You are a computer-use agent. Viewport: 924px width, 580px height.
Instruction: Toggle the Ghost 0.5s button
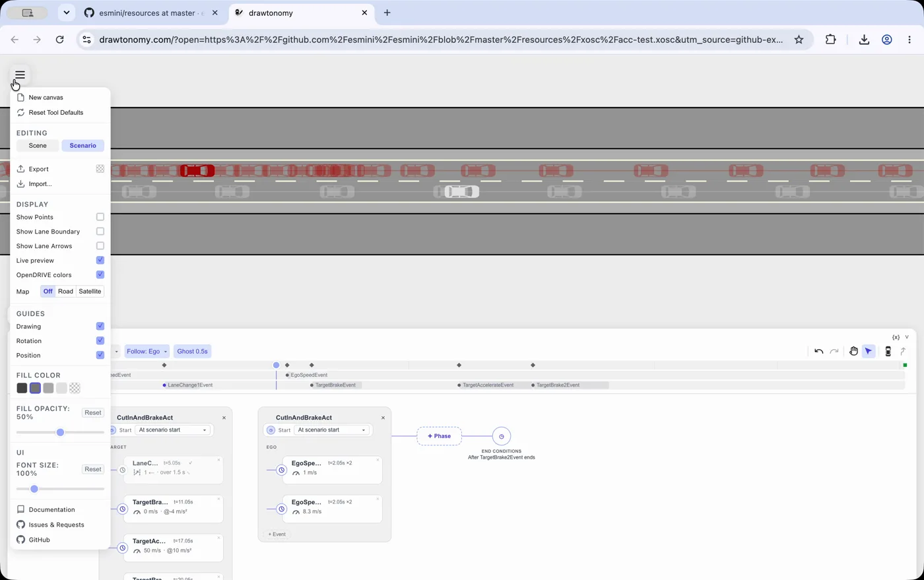192,352
